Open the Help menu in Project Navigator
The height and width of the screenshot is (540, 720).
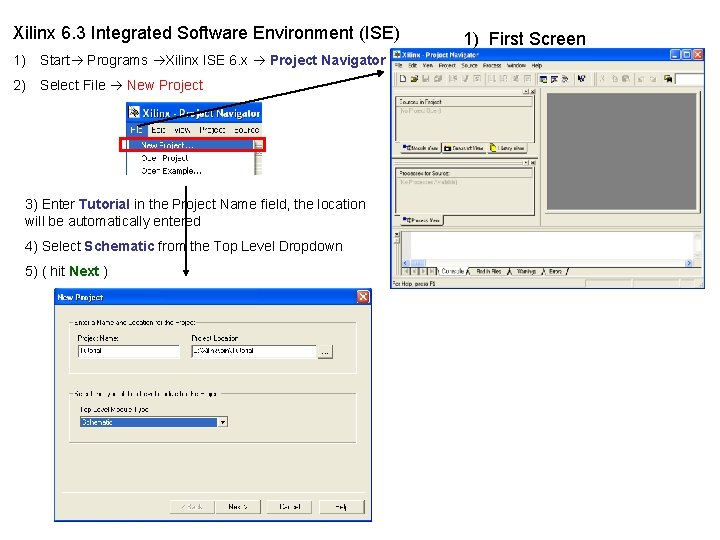click(537, 66)
